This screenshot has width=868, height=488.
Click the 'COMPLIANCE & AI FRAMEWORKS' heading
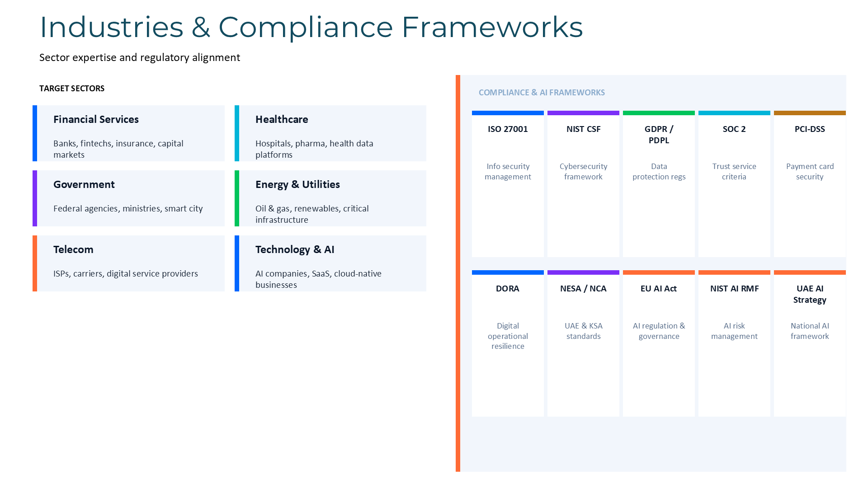542,93
